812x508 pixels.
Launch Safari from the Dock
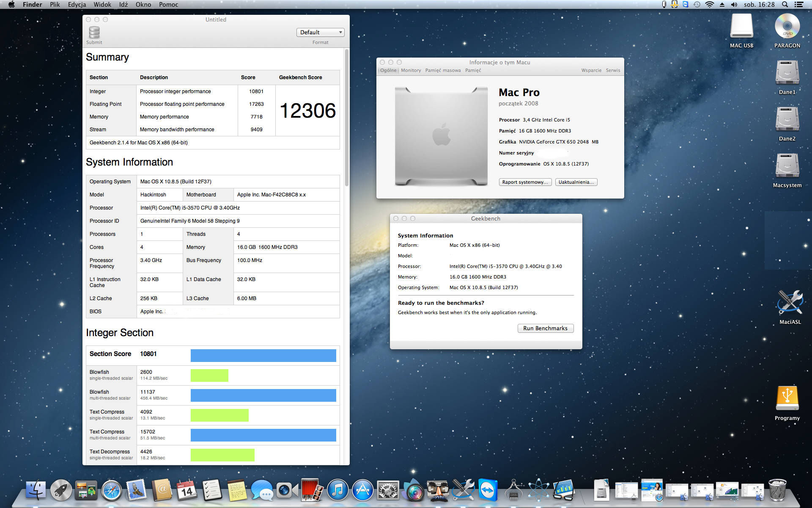[x=111, y=490]
